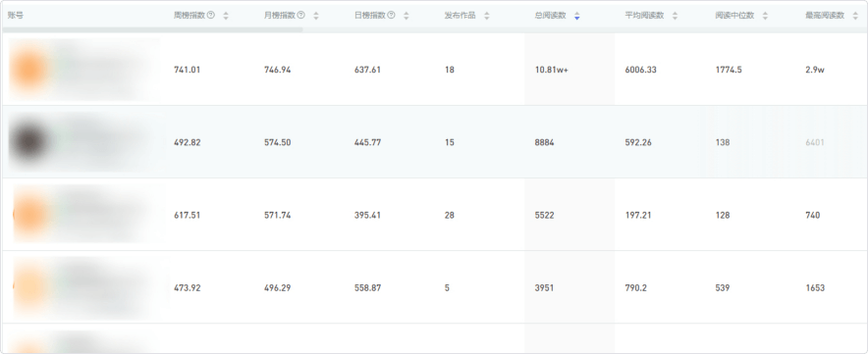Click the 最高阅读数 column header label
This screenshot has height=354, width=868.
click(825, 16)
